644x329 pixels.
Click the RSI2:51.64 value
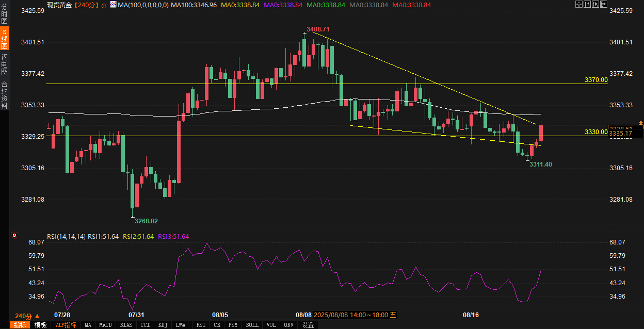coord(138,237)
